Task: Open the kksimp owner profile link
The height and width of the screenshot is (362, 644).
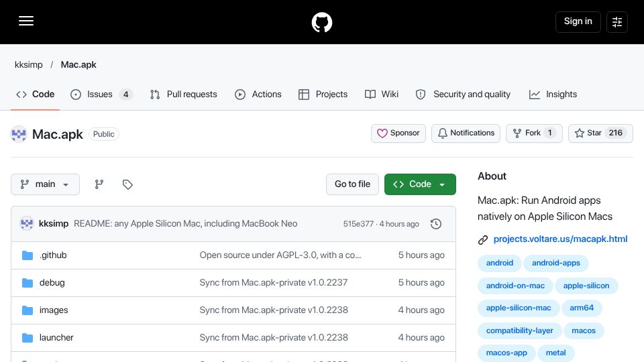Action: [x=29, y=65]
